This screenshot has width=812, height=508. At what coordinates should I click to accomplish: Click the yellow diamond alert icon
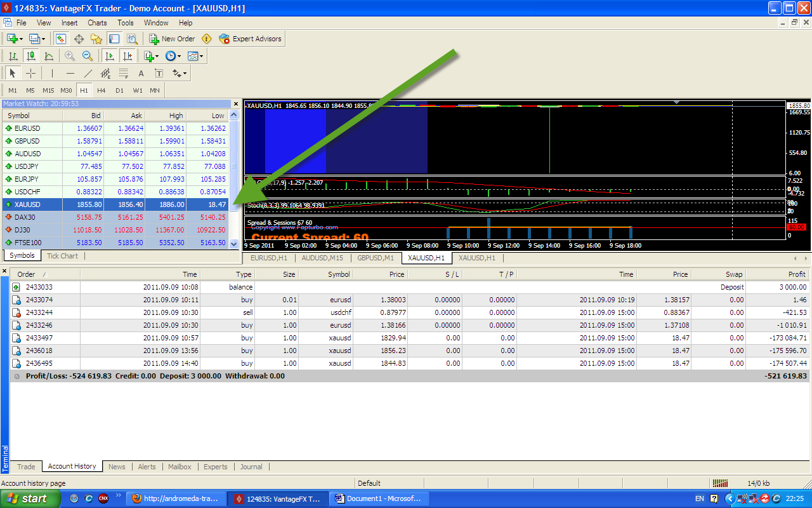coord(206,39)
